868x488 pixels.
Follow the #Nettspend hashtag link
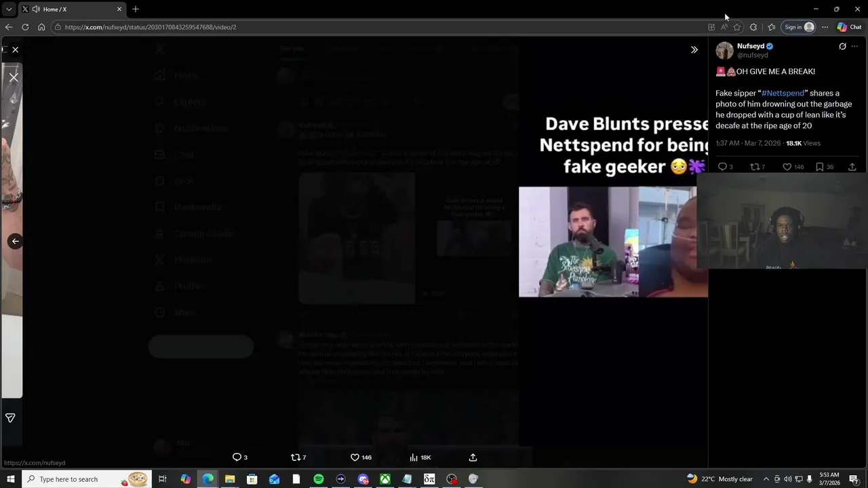783,93
